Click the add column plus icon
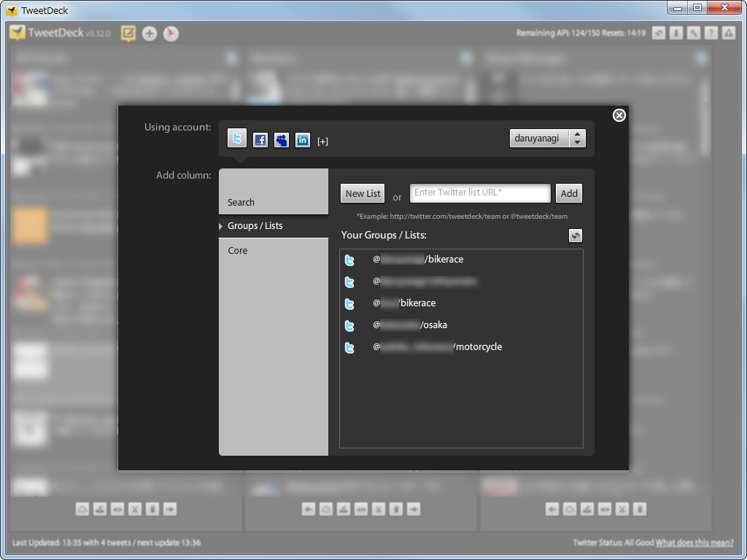747x560 pixels. coord(150,34)
